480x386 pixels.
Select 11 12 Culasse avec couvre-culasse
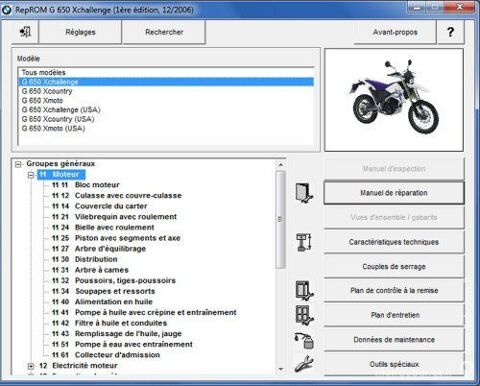117,195
